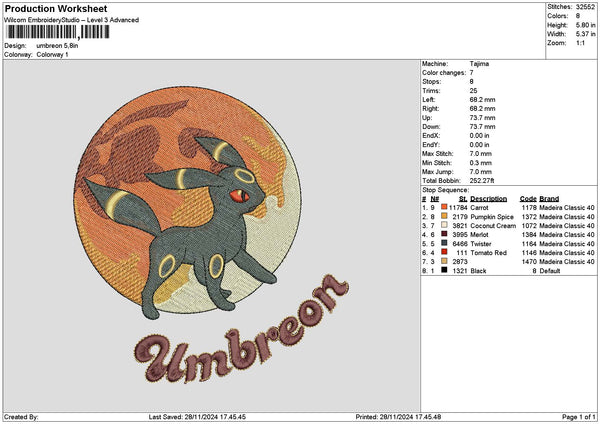Viewport: 600px width, 424px height.
Task: Click the Twister gray swatch
Action: point(444,243)
